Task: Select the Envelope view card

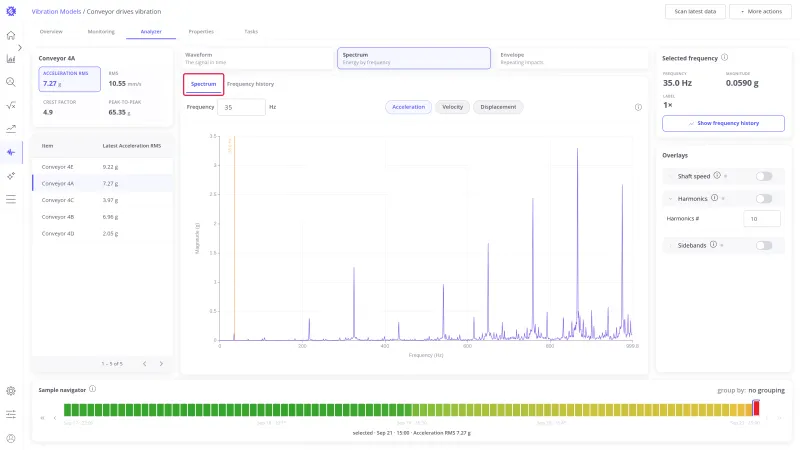Action: (570, 58)
